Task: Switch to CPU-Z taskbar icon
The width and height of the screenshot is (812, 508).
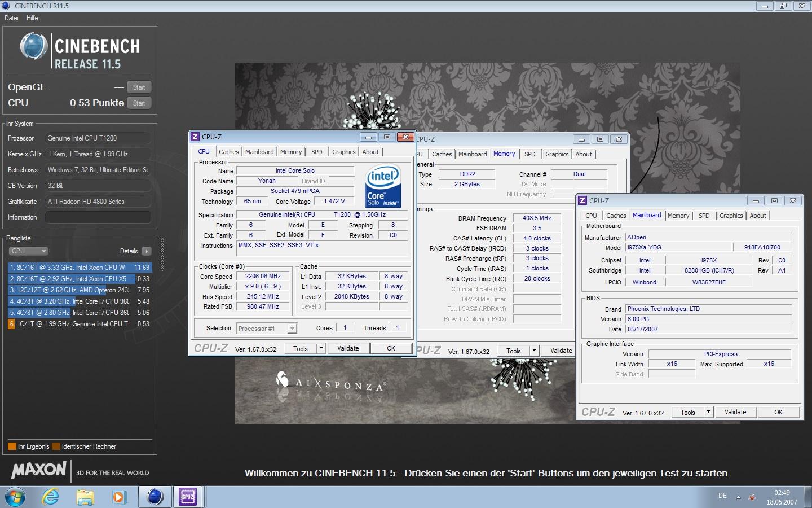Action: pos(188,497)
